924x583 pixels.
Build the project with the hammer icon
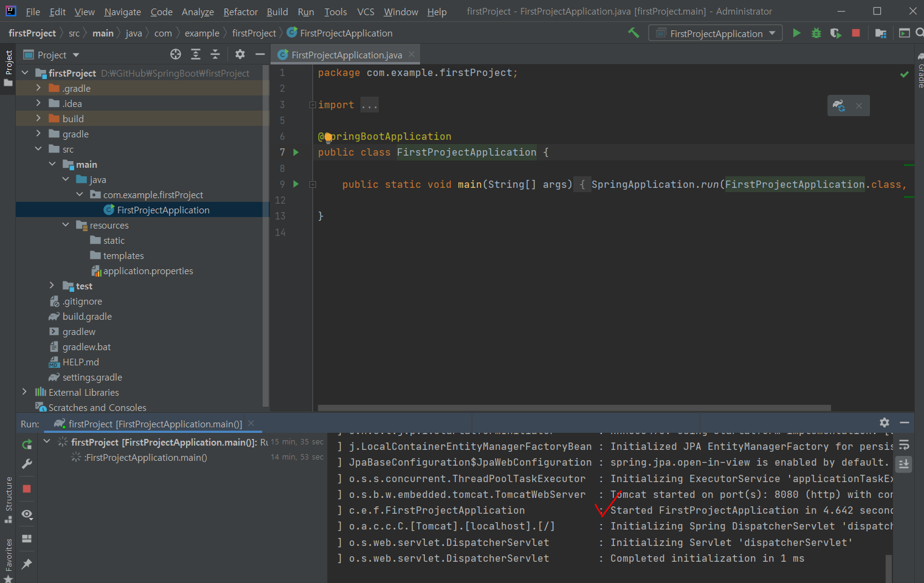point(633,33)
